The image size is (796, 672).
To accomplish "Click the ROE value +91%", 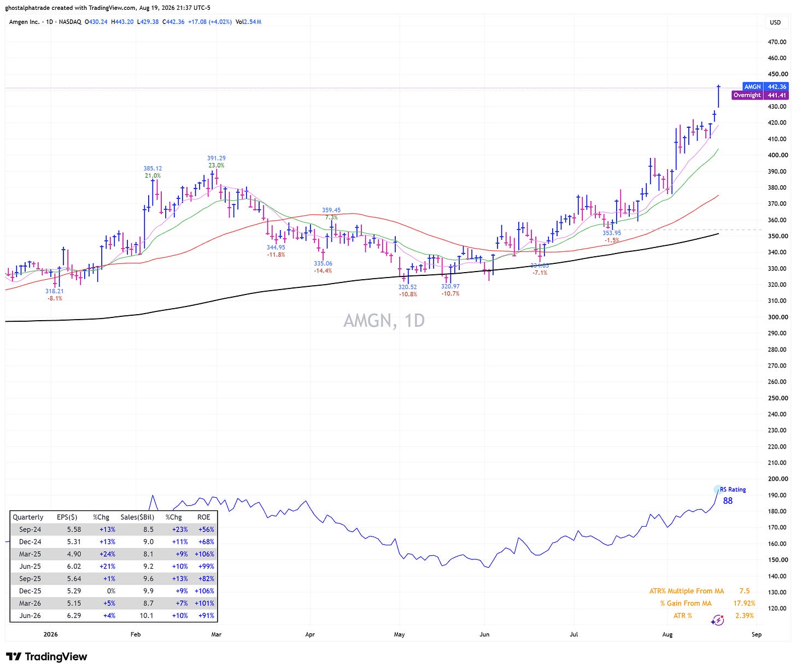I will [207, 616].
